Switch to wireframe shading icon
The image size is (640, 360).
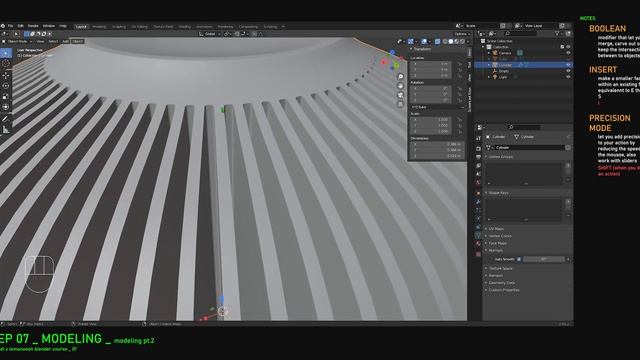(x=445, y=41)
